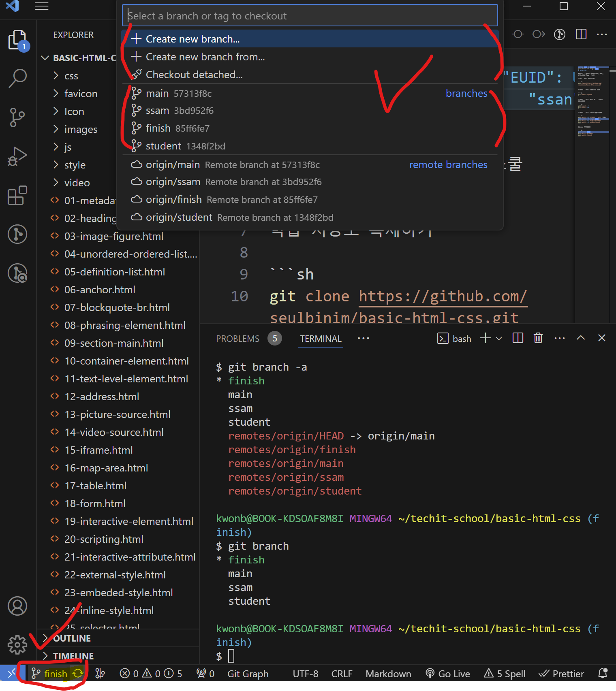
Task: Click the editor minimap
Action: coord(593,194)
